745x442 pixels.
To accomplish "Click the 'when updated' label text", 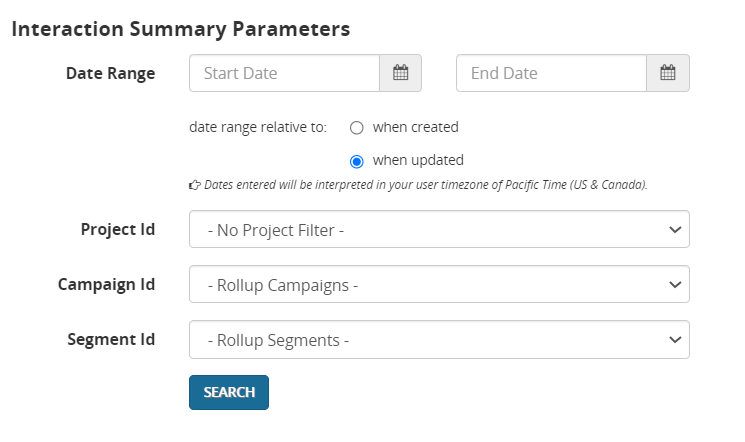I will [x=418, y=160].
